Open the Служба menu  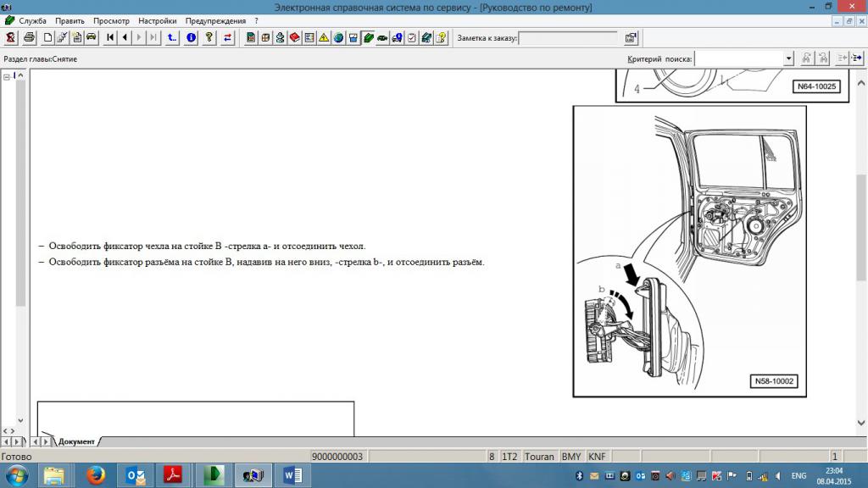[x=32, y=20]
